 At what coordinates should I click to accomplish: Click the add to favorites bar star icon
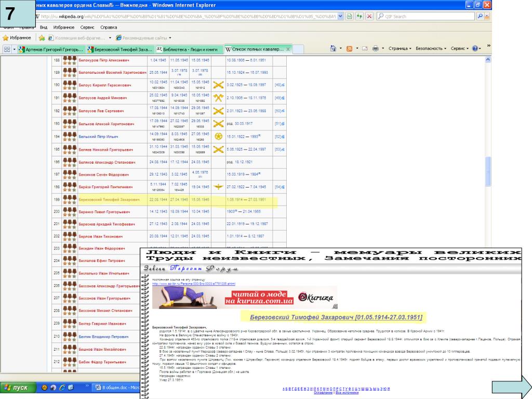point(42,37)
